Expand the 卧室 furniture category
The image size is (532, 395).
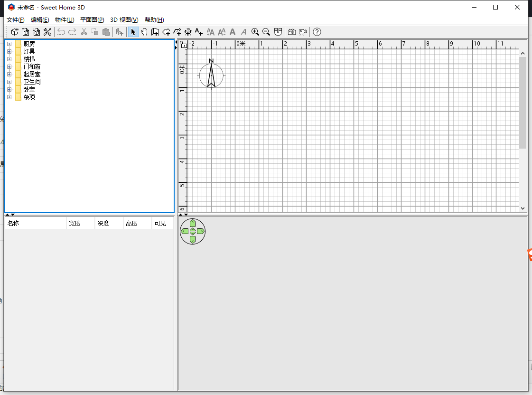coord(9,90)
